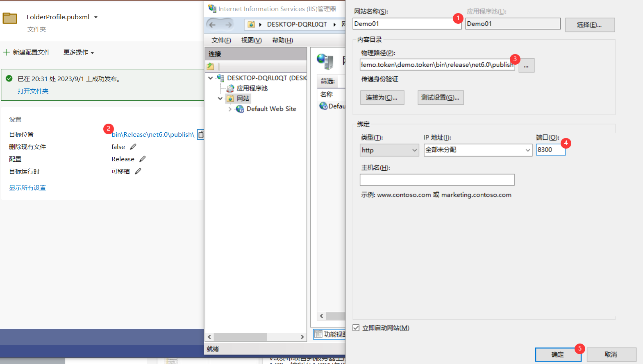This screenshot has width=643, height=364.
Task: Click the pencil icon next to Release
Action: pos(143,159)
